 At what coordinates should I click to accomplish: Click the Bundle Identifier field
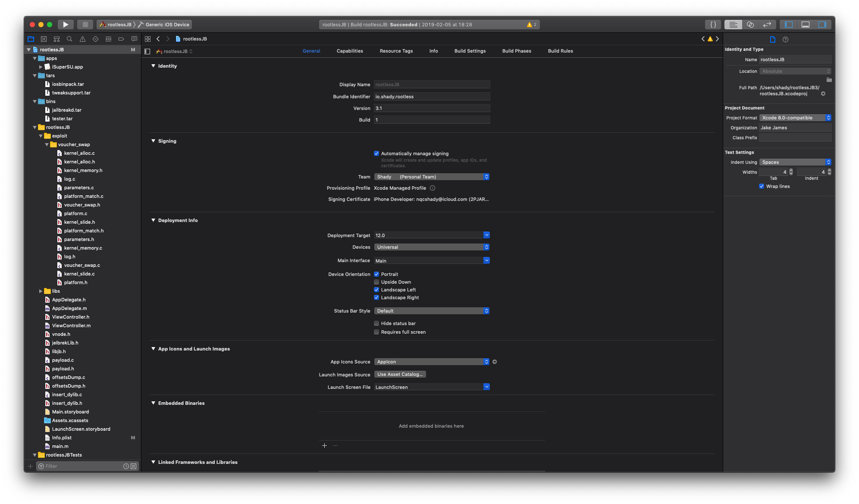[432, 97]
